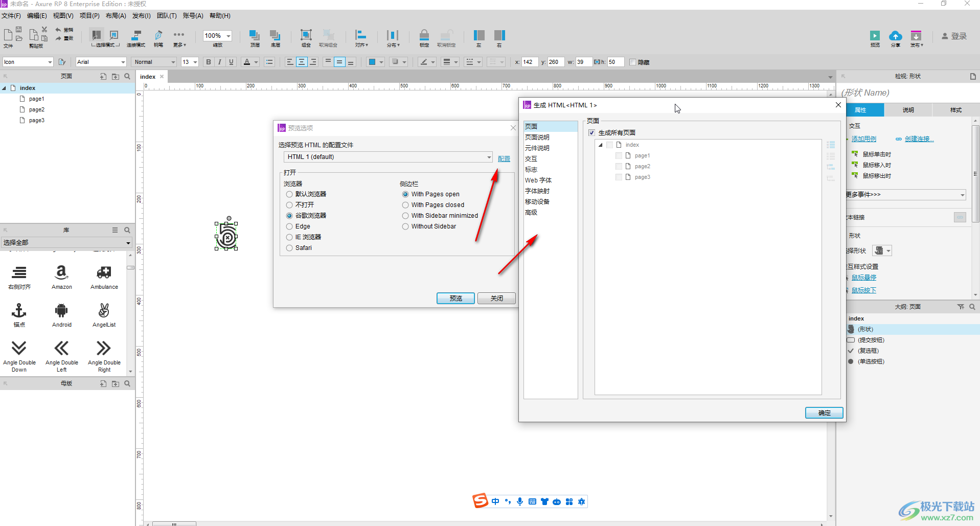Toggle Bold text formatting
The image size is (980, 526).
coord(208,62)
